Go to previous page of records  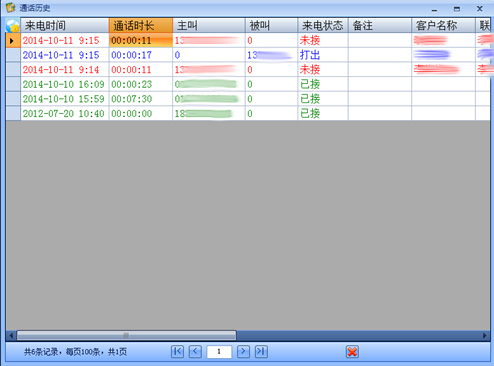pos(195,351)
